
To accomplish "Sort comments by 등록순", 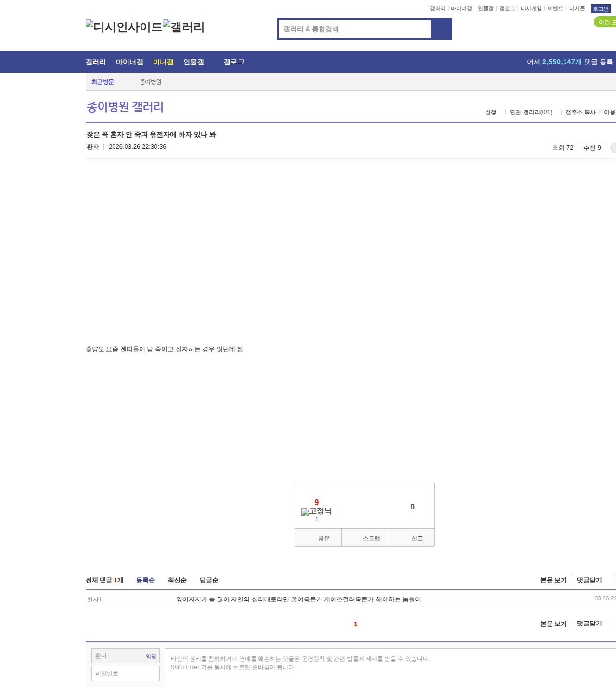I will (145, 580).
